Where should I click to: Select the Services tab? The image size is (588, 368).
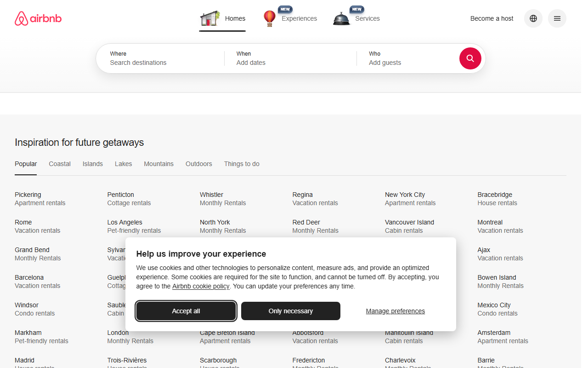(x=356, y=19)
